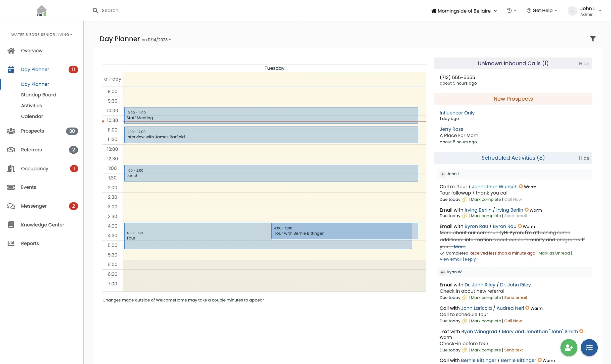The image size is (611, 364).
Task: Click the blue task list floating button
Action: pyautogui.click(x=589, y=347)
